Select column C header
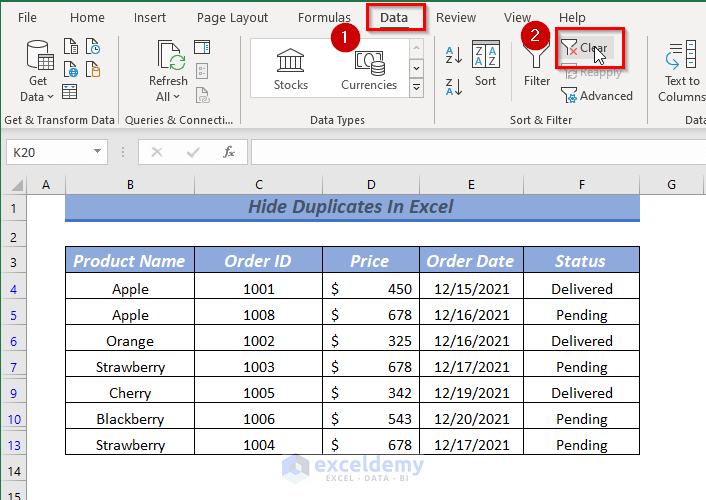706x500 pixels. pos(258,185)
